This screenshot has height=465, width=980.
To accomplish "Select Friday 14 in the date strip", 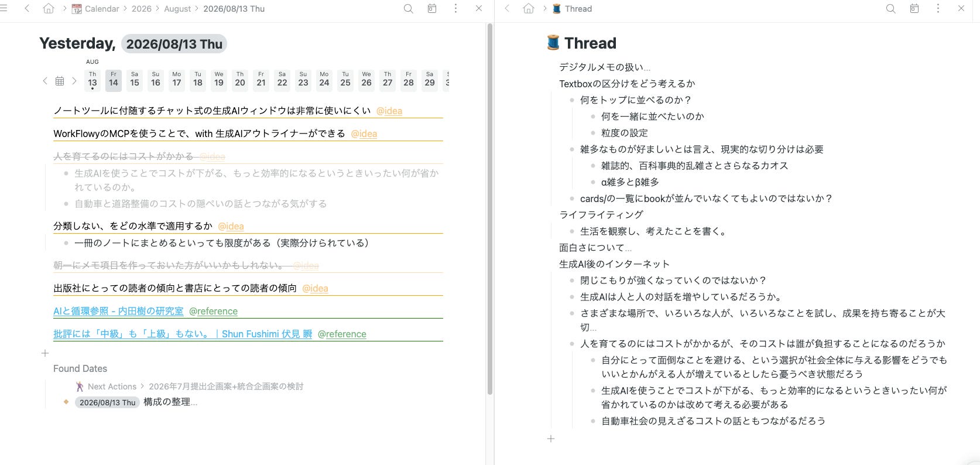I will (114, 80).
